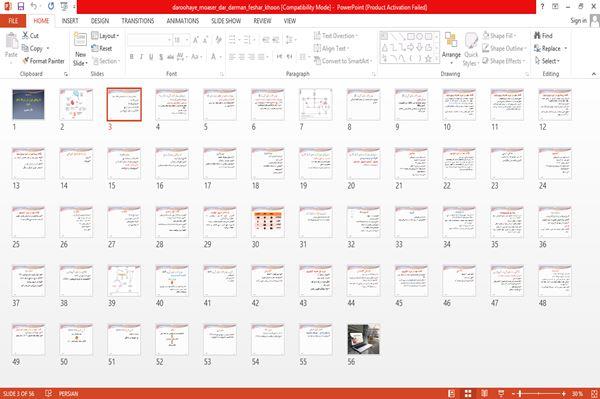Image resolution: width=600 pixels, height=399 pixels.
Task: Select slide 1 thumbnail
Action: (x=28, y=104)
